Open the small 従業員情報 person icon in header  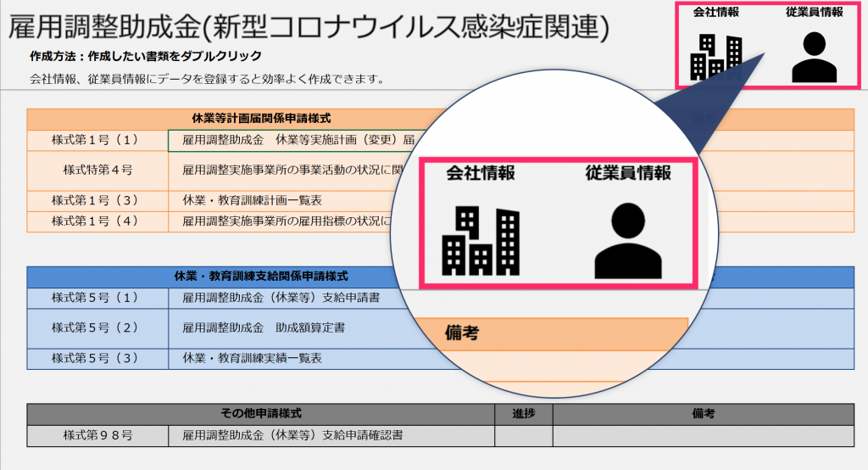coord(815,57)
